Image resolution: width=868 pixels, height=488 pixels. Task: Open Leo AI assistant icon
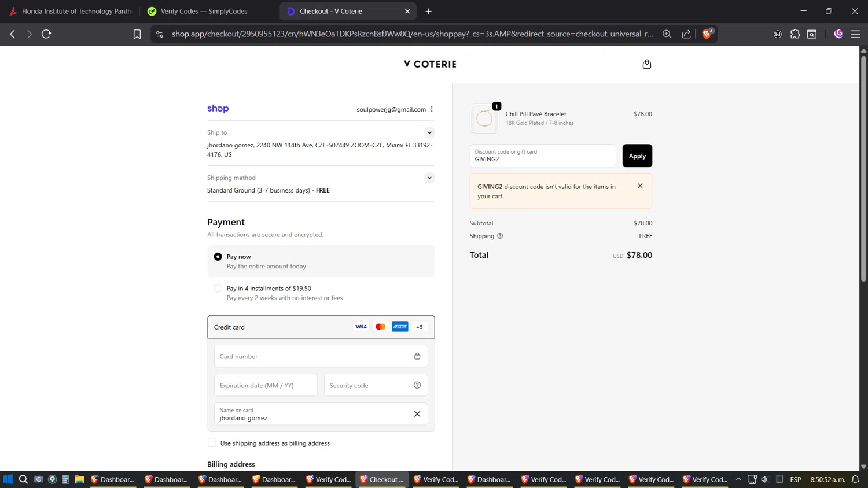pyautogui.click(x=838, y=34)
